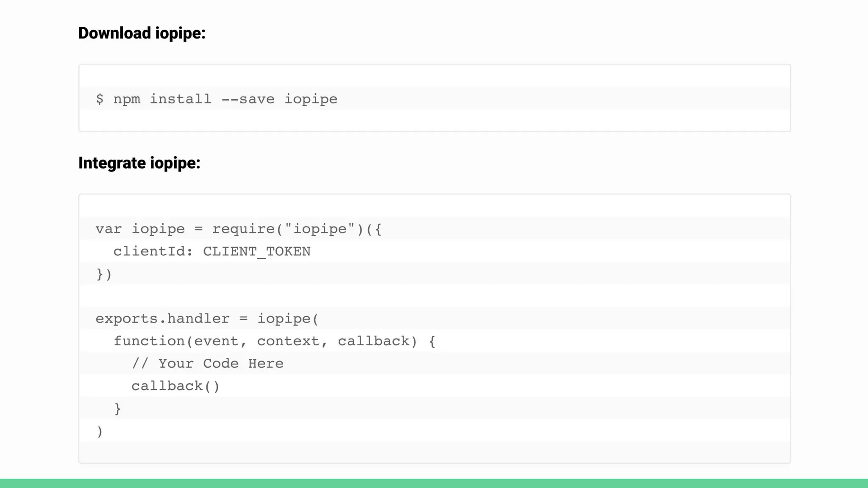This screenshot has height=488, width=868.
Task: Click the final closing parenthesis line
Action: pyautogui.click(x=100, y=432)
